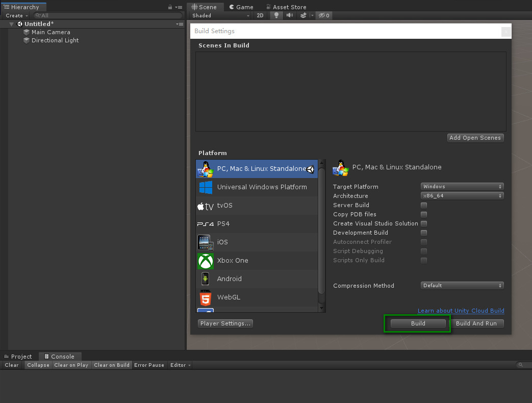532x403 pixels.
Task: Switch to the Game tab
Action: (x=241, y=7)
